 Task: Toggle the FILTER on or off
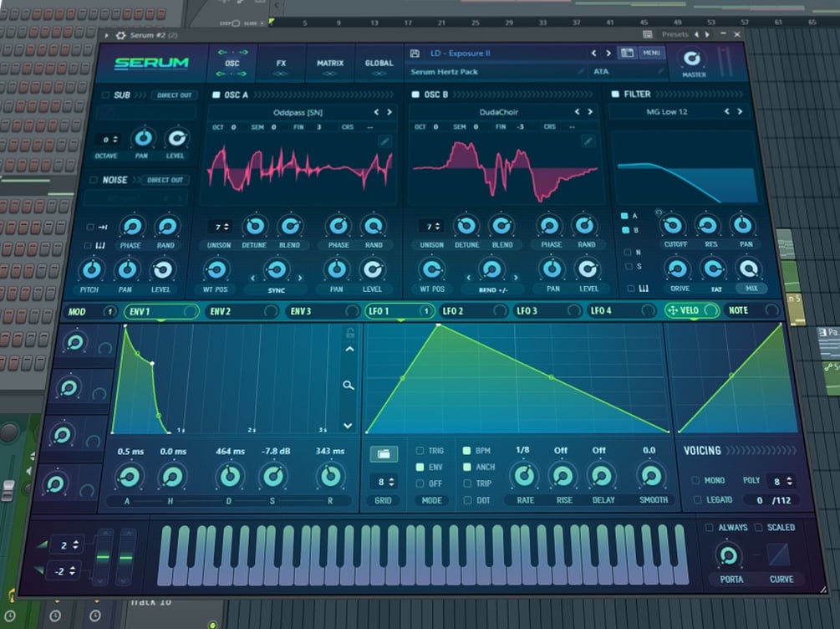tap(615, 94)
